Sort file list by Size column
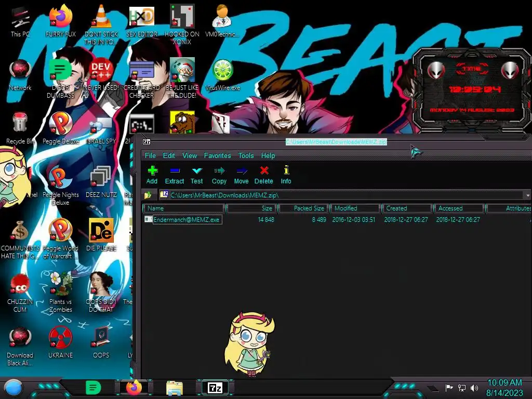 (x=251, y=208)
